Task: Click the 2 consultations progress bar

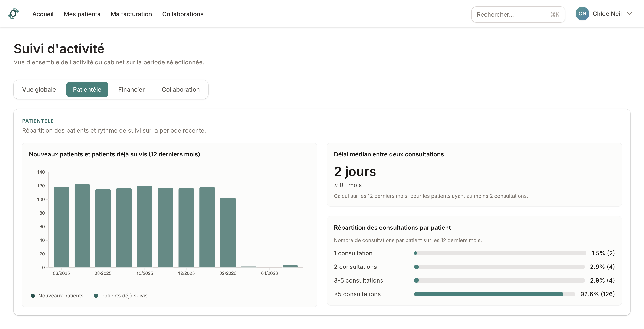Action: coord(499,267)
